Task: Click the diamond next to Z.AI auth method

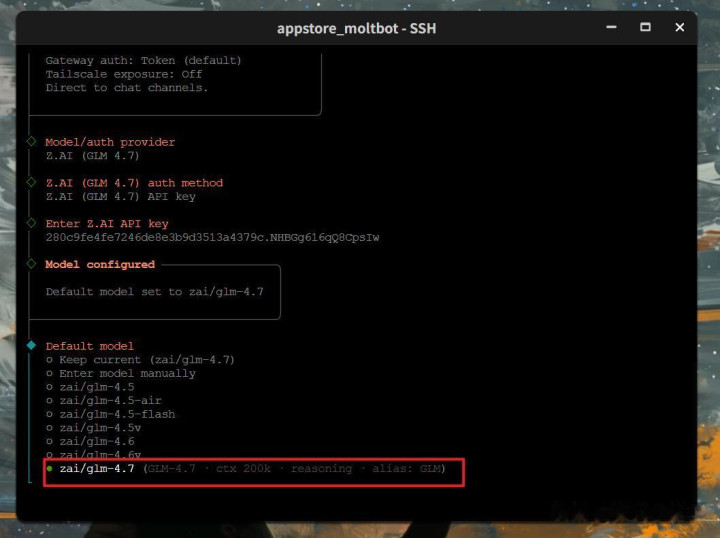Action: (x=31, y=183)
